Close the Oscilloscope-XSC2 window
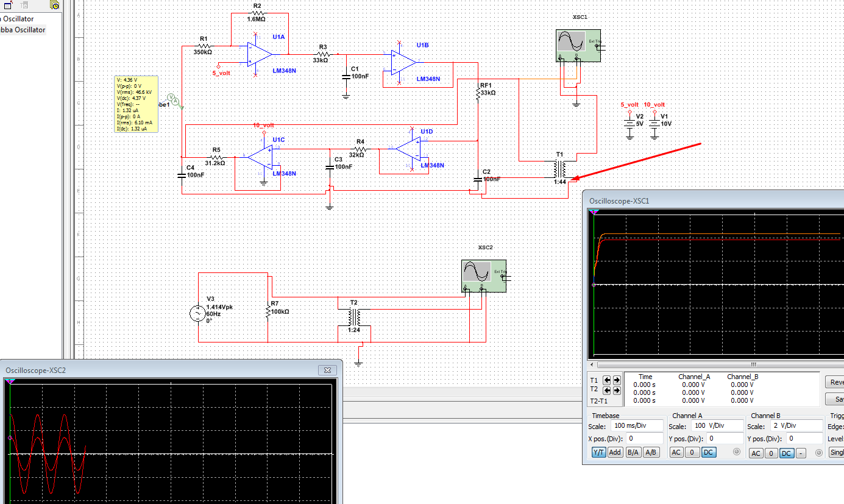 (x=327, y=370)
